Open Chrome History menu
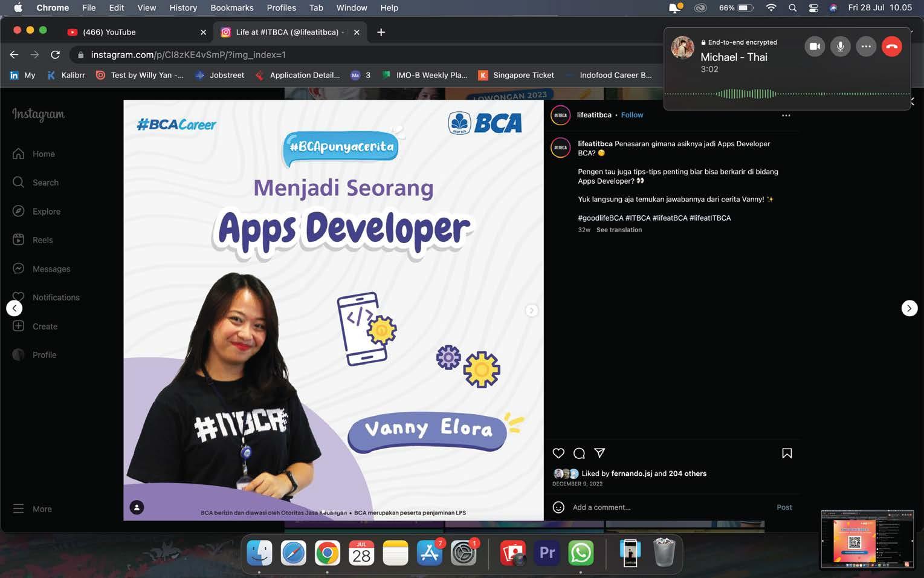Screen dimensions: 924x578 point(183,8)
